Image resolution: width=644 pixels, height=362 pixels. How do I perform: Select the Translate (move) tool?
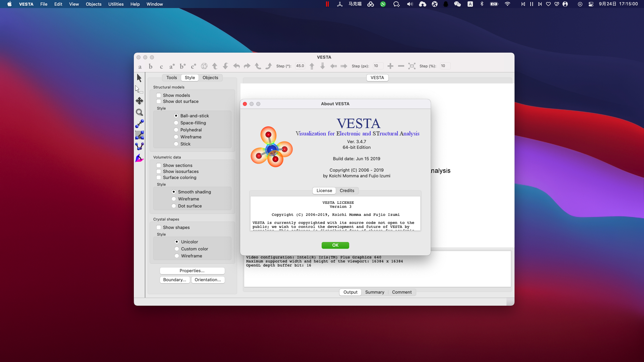tap(139, 101)
